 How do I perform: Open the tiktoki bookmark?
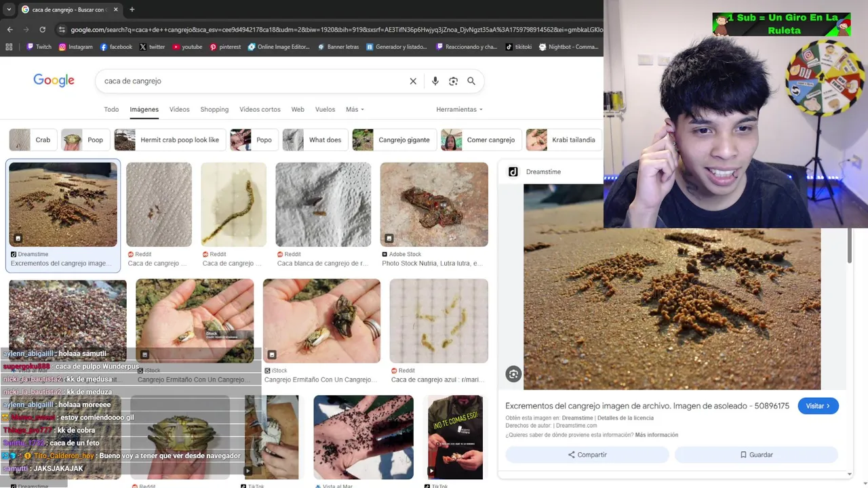tap(519, 47)
